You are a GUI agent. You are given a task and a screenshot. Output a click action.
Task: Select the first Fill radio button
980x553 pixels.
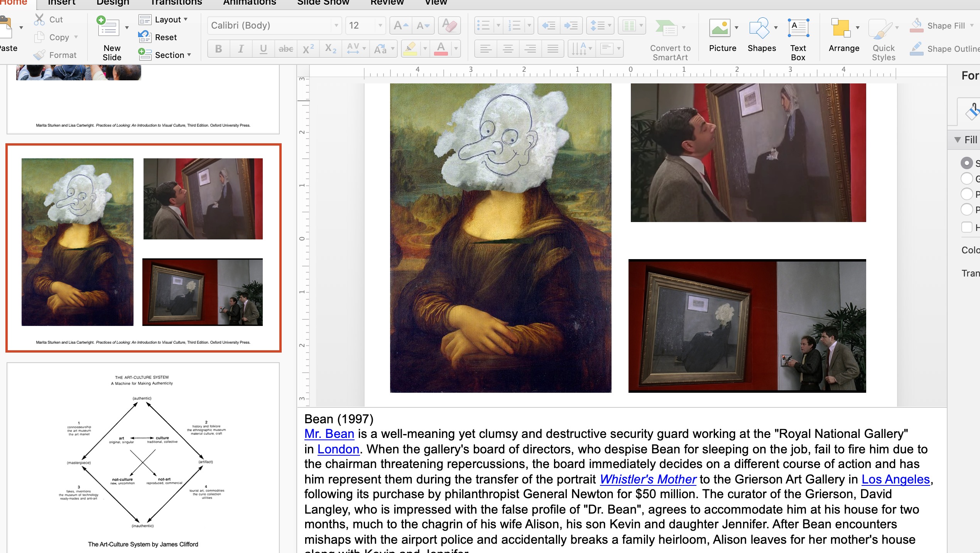(966, 163)
